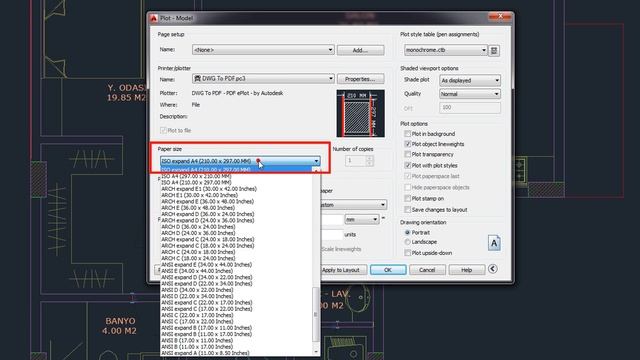Open the Quality dropdown
This screenshot has width=640, height=360.
[470, 94]
